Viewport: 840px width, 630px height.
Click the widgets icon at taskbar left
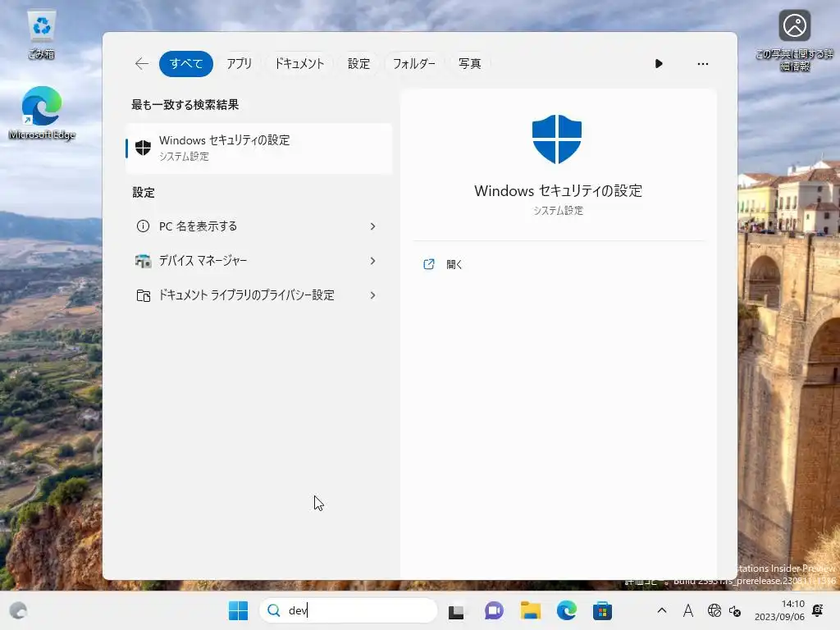coord(18,610)
